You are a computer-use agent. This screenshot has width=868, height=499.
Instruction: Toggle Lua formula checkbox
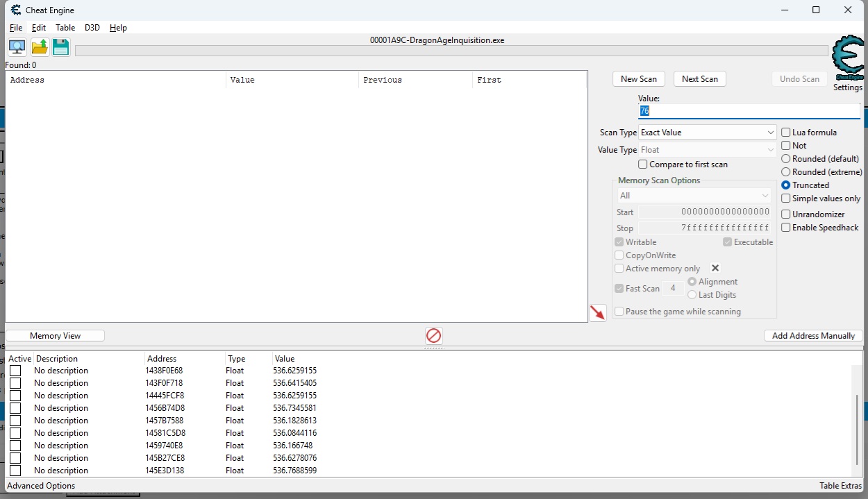(x=786, y=133)
